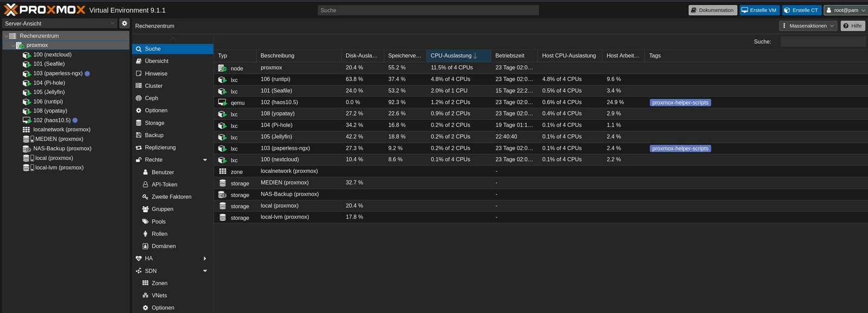Click the Zweite Faktoren key icon
This screenshot has width=868, height=313.
145,197
